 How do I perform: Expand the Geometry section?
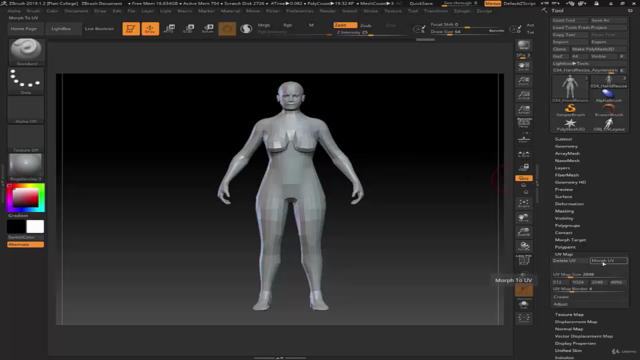click(x=566, y=147)
